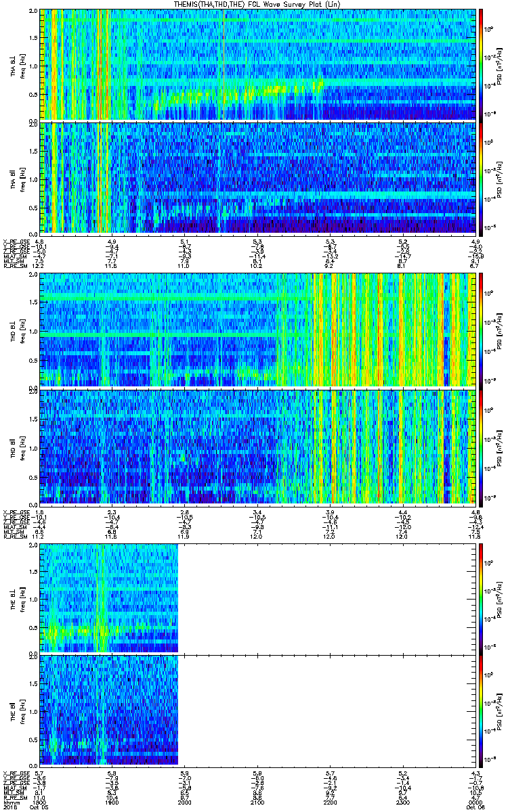Viewport: 508px width, 812px height.
Task: Click the THEMIS FGL Wave Survey Plot title
Action: click(x=257, y=4)
